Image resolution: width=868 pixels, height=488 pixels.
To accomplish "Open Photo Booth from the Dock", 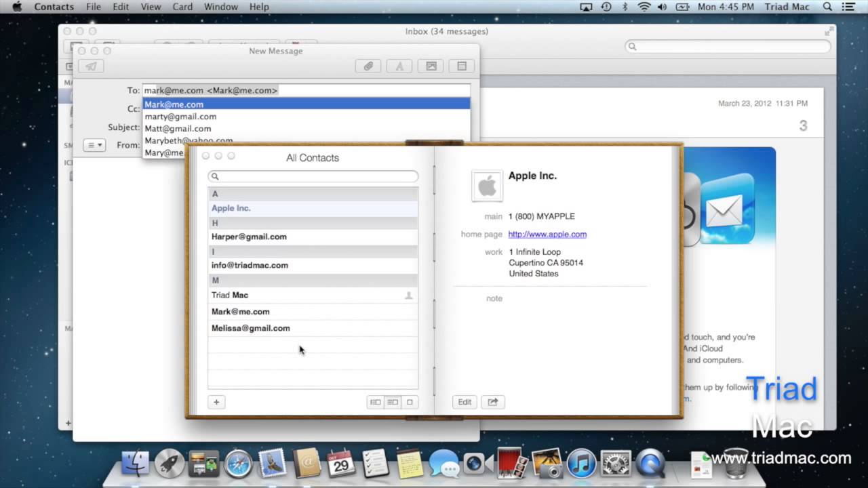I will [513, 464].
